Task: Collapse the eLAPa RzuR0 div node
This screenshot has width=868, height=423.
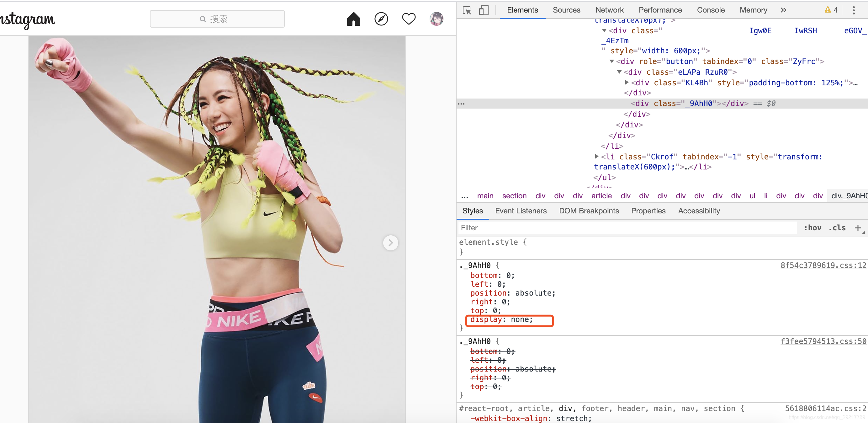Action: [x=619, y=72]
